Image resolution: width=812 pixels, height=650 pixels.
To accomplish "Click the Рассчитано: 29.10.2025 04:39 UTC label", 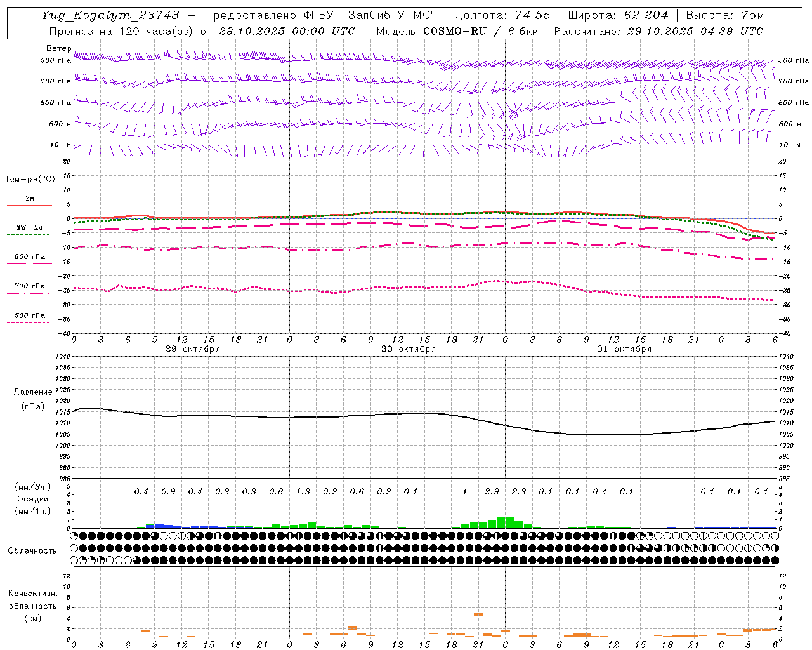I will pos(658,31).
